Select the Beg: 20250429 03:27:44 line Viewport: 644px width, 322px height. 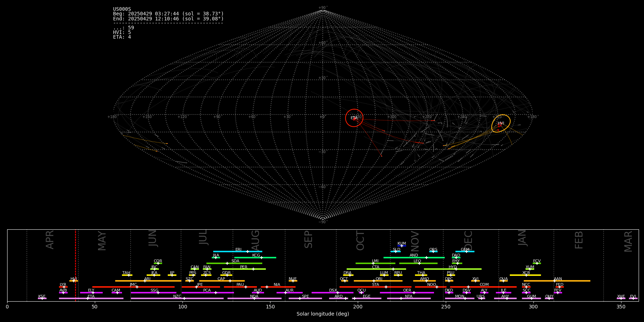[x=168, y=14]
